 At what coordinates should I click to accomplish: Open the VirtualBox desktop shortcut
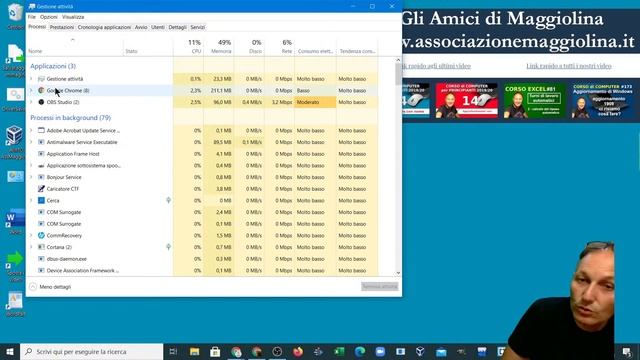pyautogui.click(x=14, y=136)
